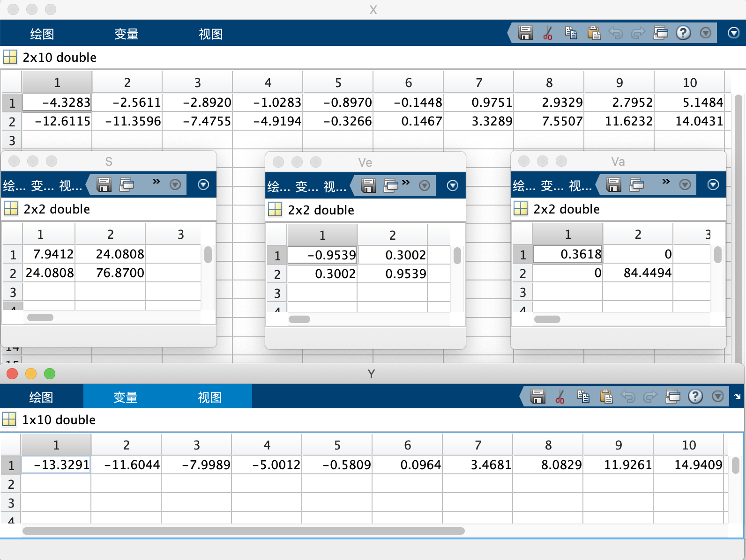Open quick access options dropdown in Y toolbar
Viewport: 746px width, 560px height.
(718, 396)
